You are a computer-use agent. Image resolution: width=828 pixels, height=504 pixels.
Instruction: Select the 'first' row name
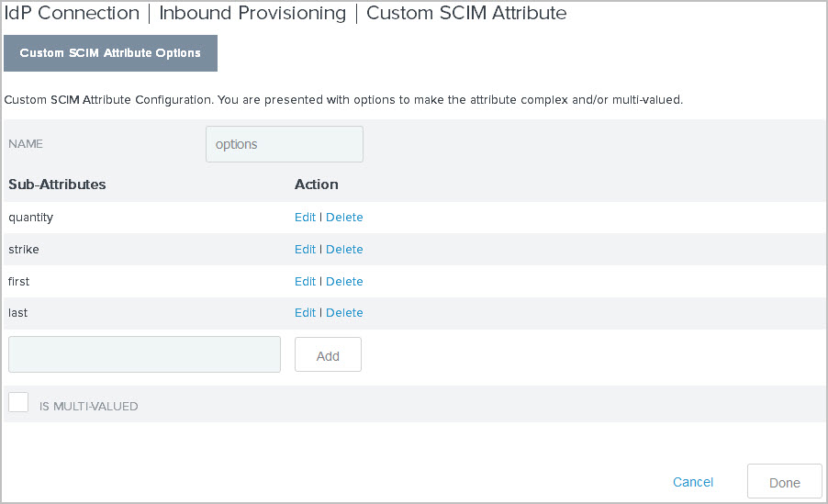(19, 282)
